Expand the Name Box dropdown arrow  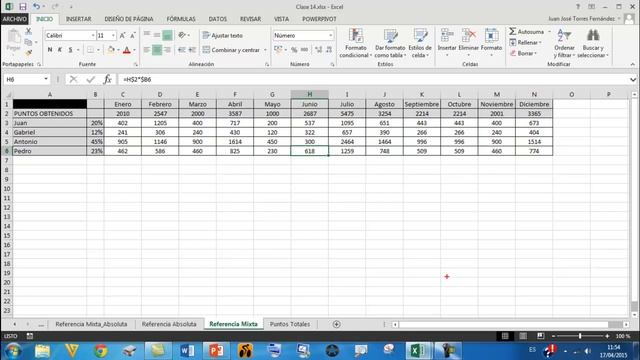click(x=46, y=79)
